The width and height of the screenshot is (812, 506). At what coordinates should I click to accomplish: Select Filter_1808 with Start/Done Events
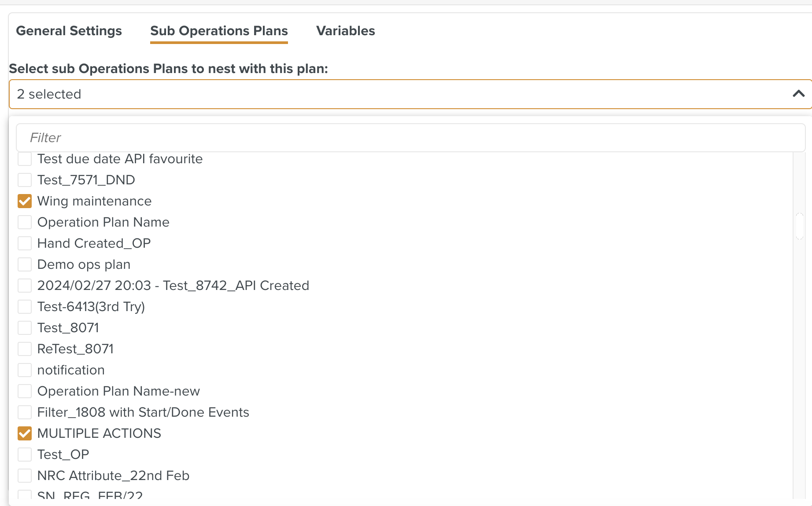[x=24, y=412]
